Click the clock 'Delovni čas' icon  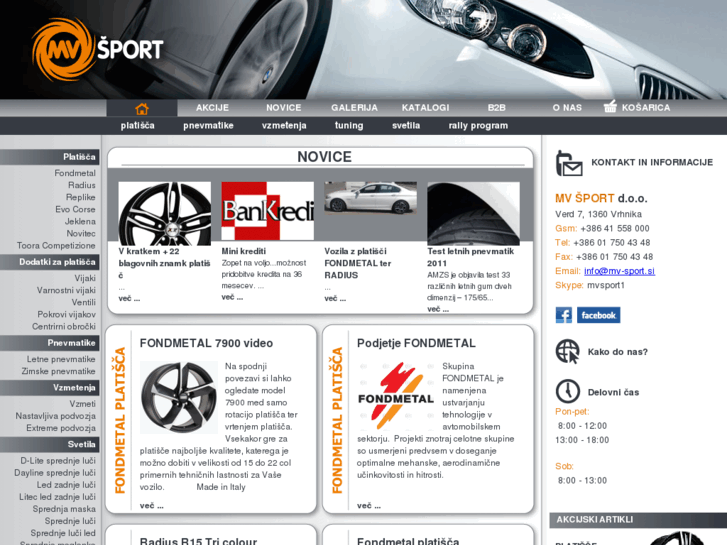click(x=568, y=391)
